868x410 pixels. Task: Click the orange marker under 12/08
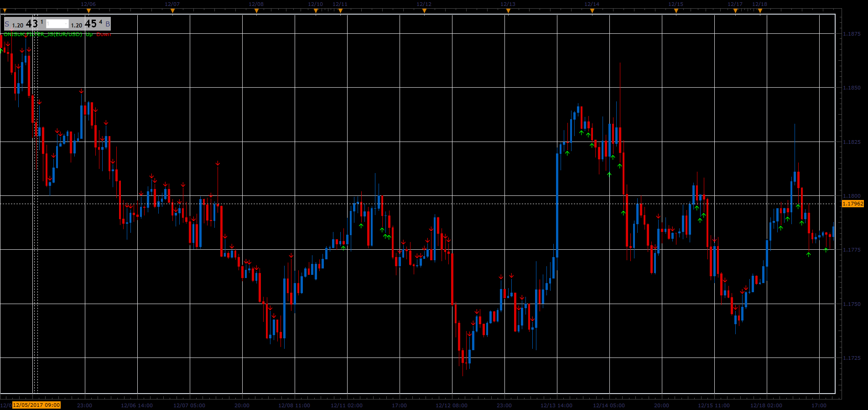coord(256,11)
